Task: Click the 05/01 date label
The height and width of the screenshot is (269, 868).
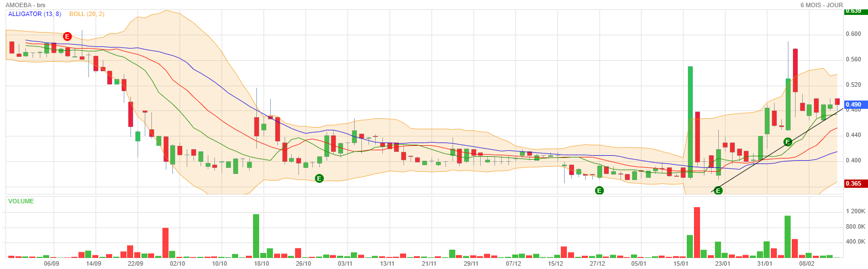Action: coord(639,264)
